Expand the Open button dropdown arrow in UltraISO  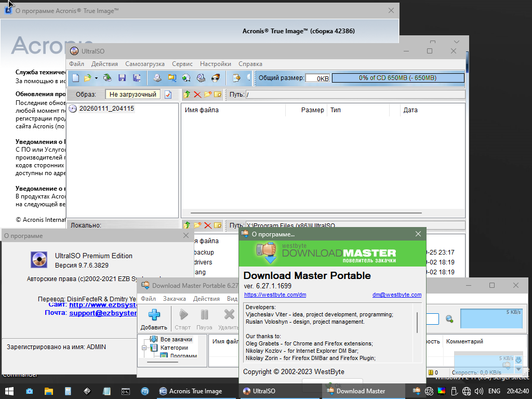tap(96, 78)
